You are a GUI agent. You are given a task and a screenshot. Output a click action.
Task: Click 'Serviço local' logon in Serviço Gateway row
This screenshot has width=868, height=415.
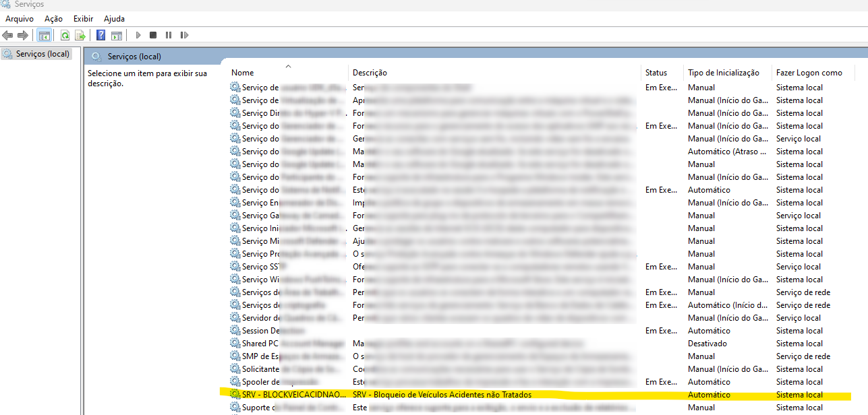coord(799,216)
